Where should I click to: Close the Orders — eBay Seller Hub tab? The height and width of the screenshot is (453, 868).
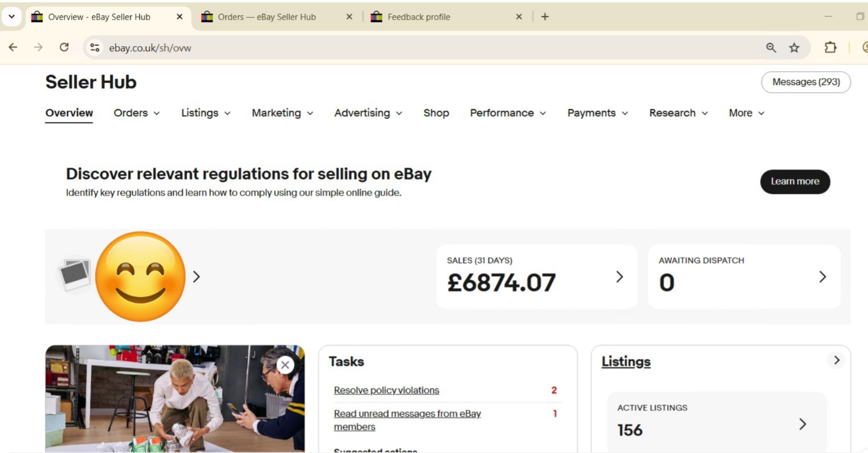[349, 17]
